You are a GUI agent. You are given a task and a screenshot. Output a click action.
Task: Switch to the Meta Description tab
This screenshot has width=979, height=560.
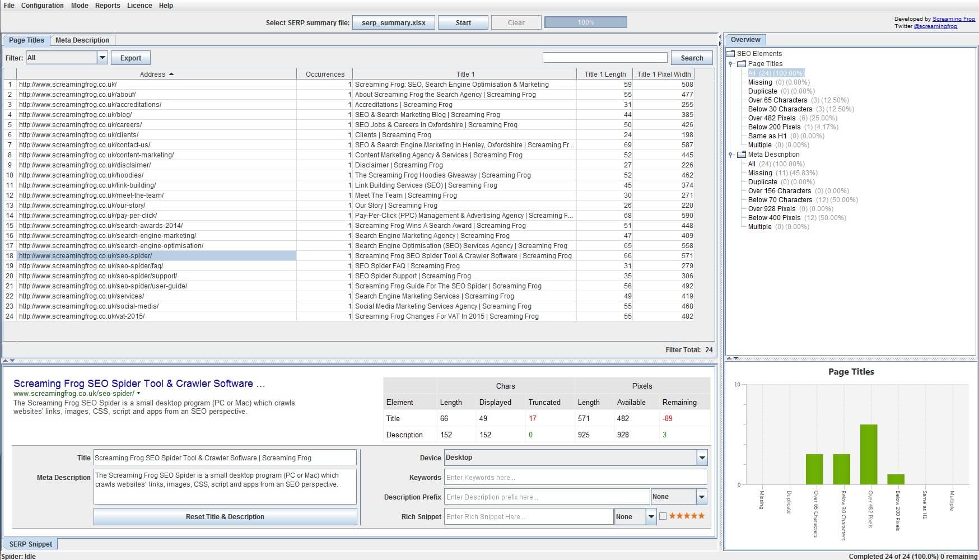(82, 40)
